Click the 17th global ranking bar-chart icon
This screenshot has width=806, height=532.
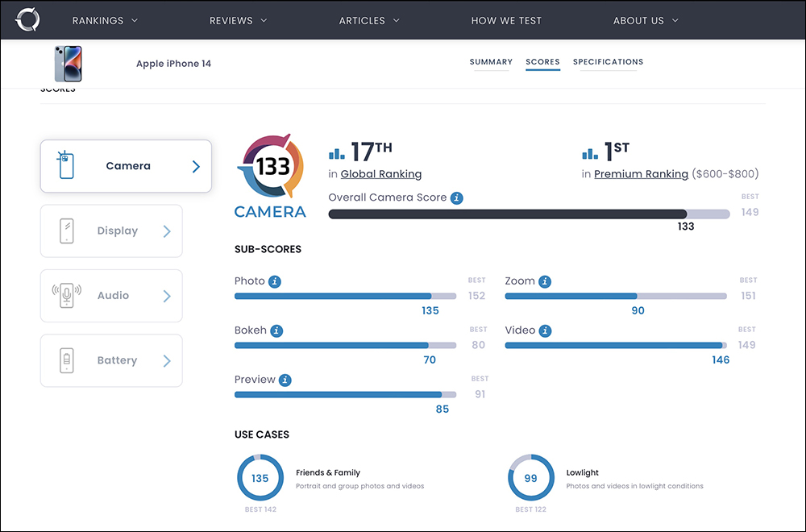coord(337,153)
